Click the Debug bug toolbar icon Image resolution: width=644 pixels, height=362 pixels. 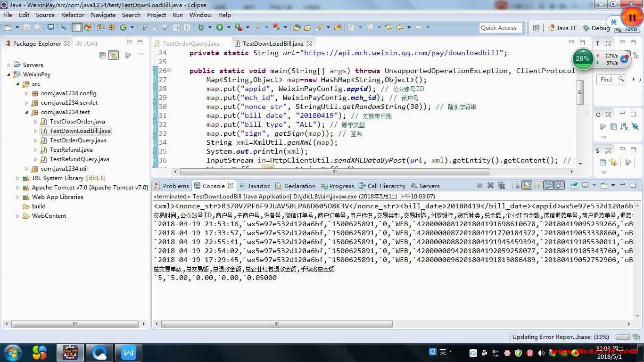tap(201, 27)
